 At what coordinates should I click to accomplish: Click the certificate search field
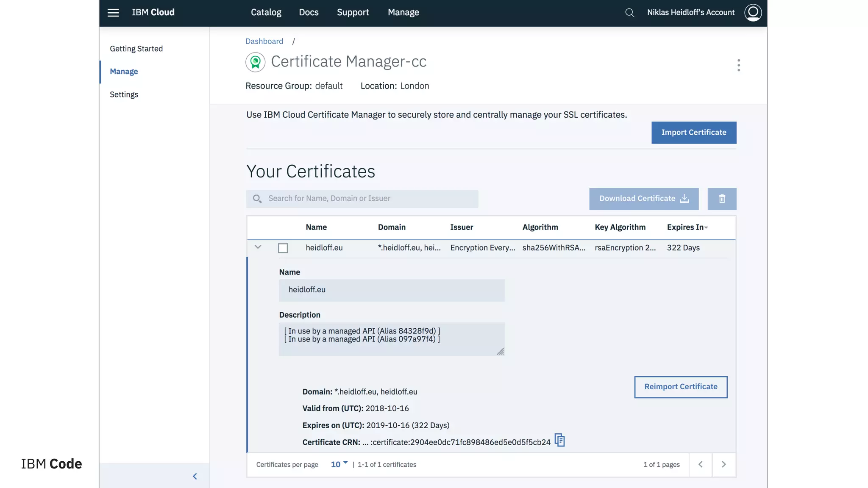point(369,199)
